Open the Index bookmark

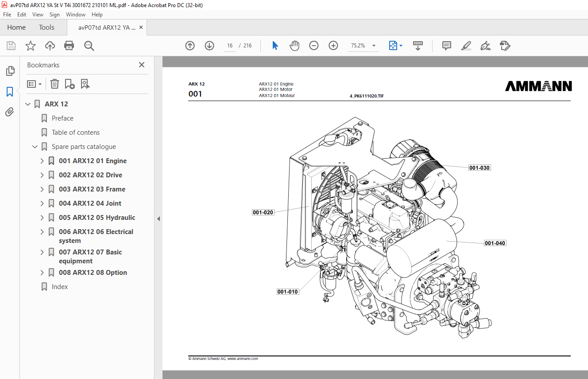(x=60, y=287)
